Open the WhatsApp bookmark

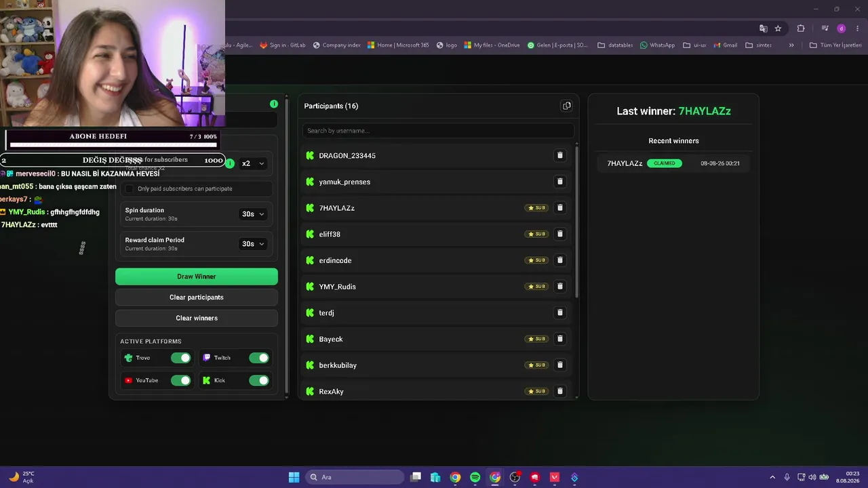click(657, 45)
